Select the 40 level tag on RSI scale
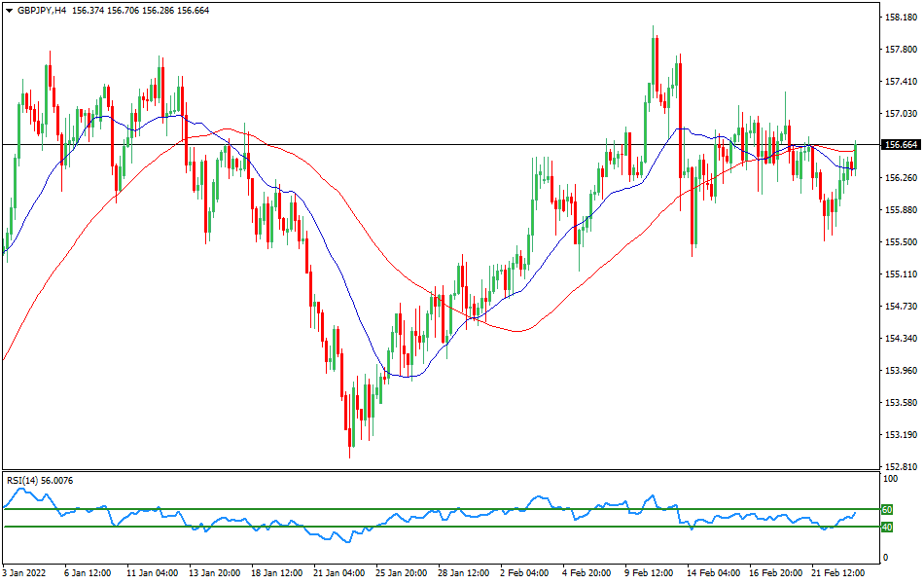 tap(886, 527)
